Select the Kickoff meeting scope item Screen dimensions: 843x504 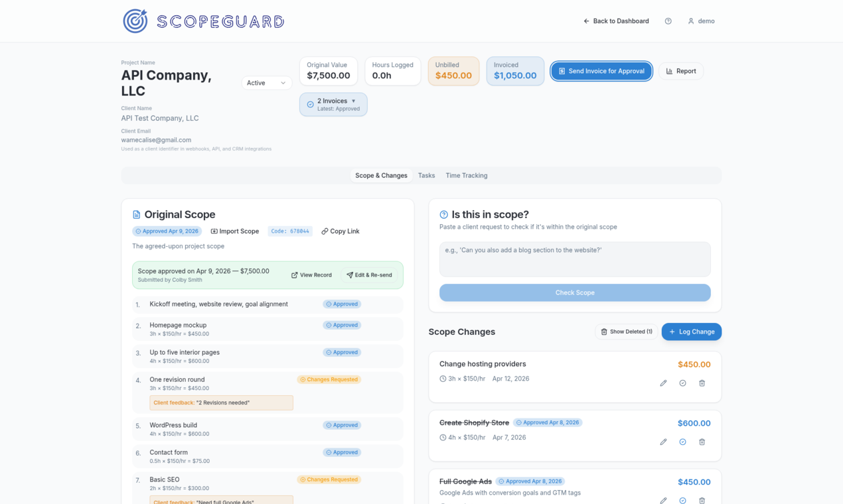click(268, 304)
